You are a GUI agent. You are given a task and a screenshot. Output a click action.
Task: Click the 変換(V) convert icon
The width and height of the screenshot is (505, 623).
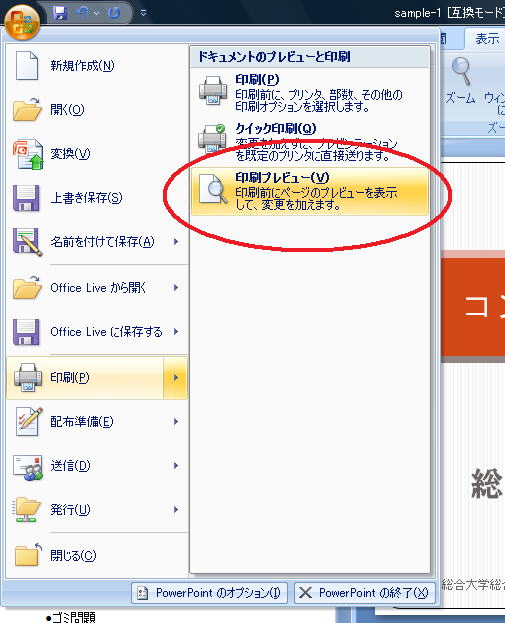click(27, 154)
